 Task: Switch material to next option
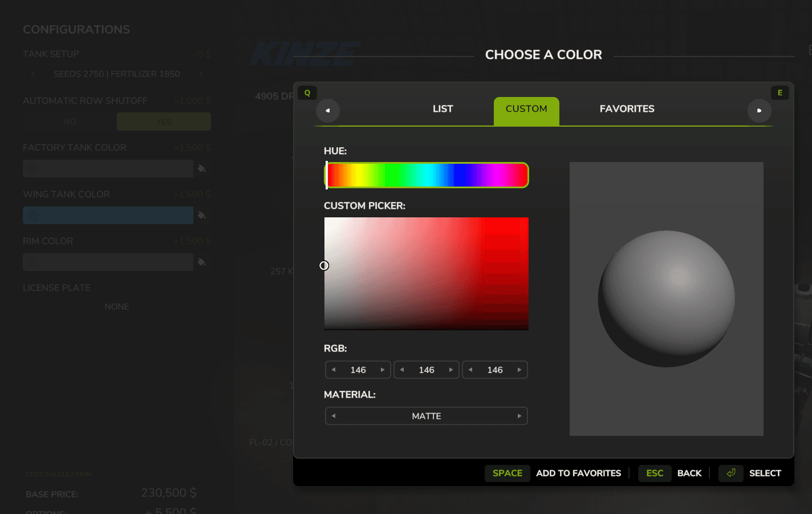point(519,416)
